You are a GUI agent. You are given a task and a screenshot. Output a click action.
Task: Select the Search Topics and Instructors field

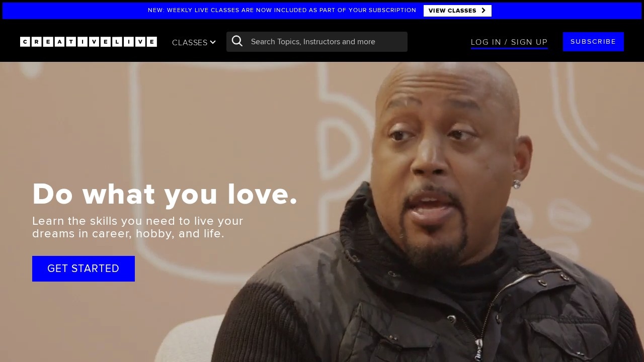[x=322, y=42]
